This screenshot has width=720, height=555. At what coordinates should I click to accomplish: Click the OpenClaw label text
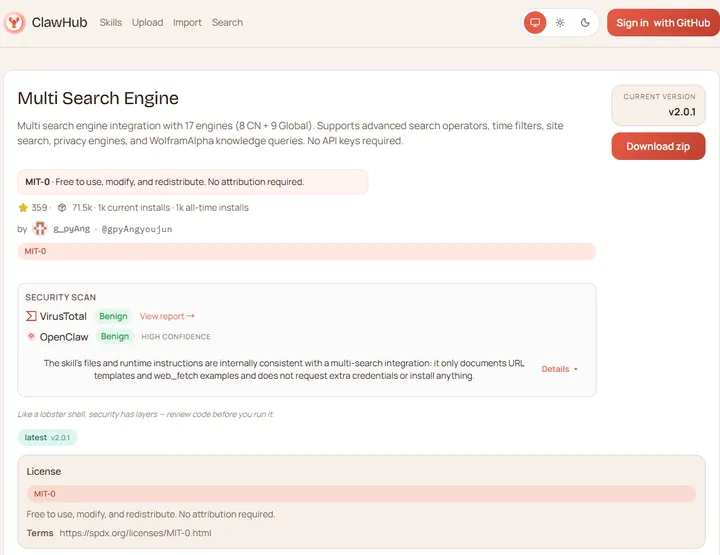[x=64, y=336]
